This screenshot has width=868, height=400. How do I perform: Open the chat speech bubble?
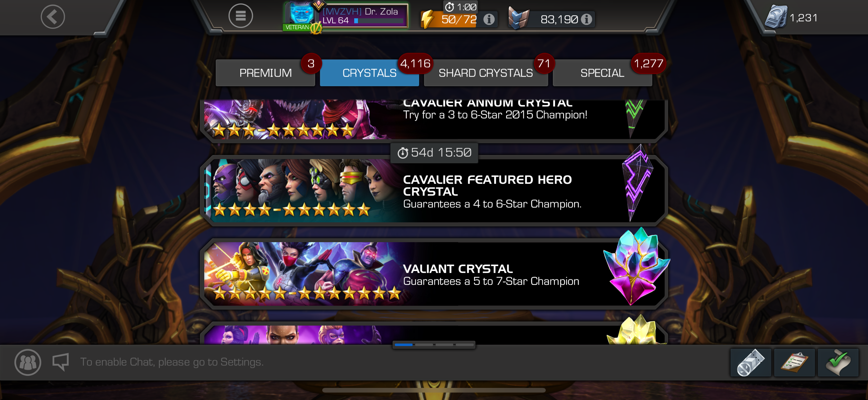(x=61, y=362)
